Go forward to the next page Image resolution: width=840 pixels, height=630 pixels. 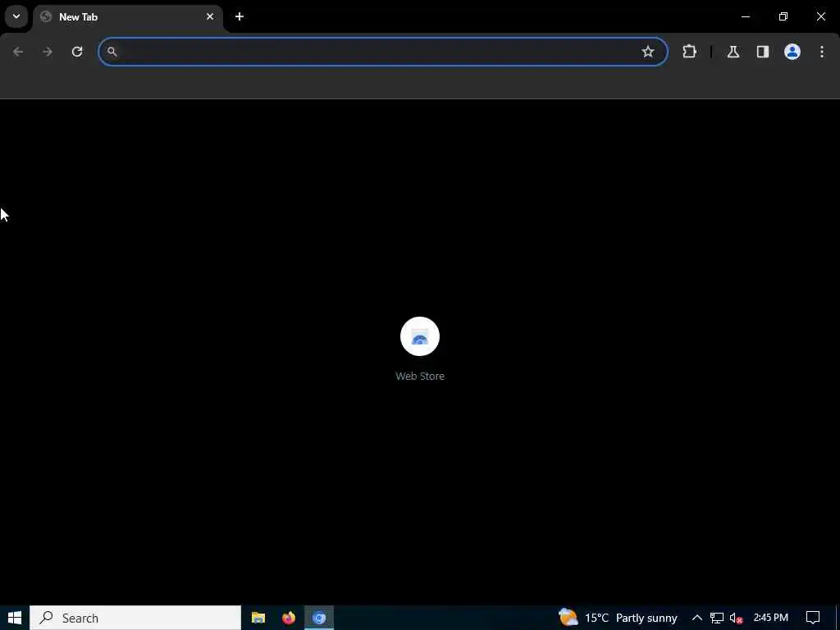click(48, 52)
